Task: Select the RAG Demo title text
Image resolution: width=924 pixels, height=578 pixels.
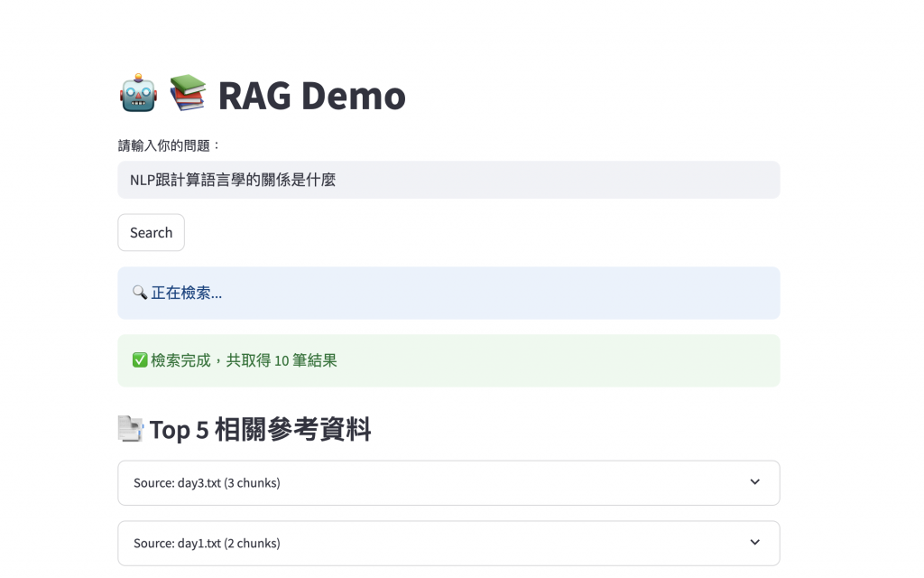Action: click(x=311, y=96)
